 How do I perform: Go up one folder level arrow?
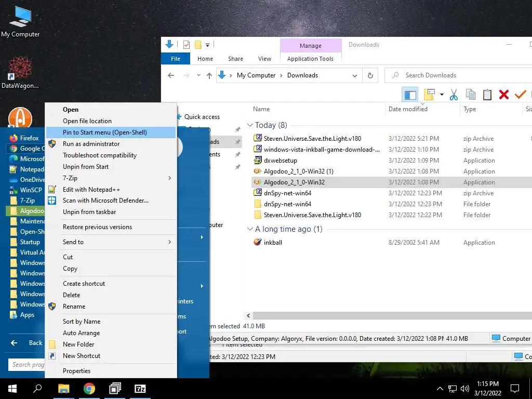click(x=209, y=75)
